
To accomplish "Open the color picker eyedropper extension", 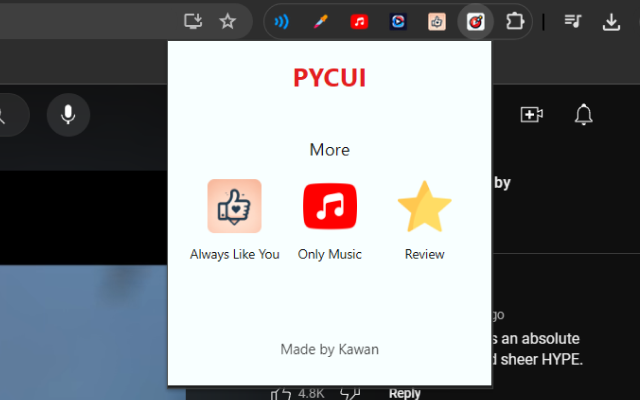I will (320, 21).
